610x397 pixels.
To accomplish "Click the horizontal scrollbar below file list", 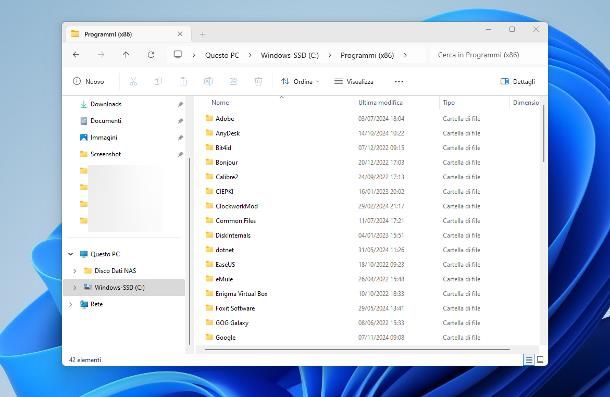I will (x=357, y=349).
